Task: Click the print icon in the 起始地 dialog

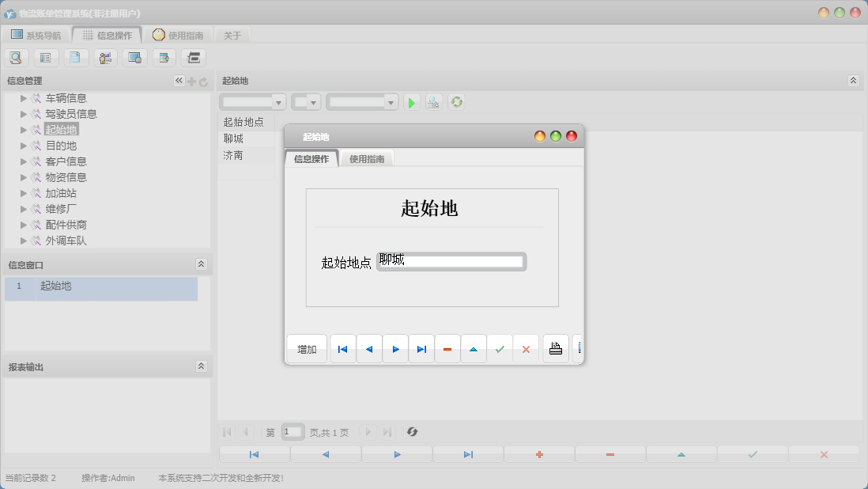Action: point(555,348)
